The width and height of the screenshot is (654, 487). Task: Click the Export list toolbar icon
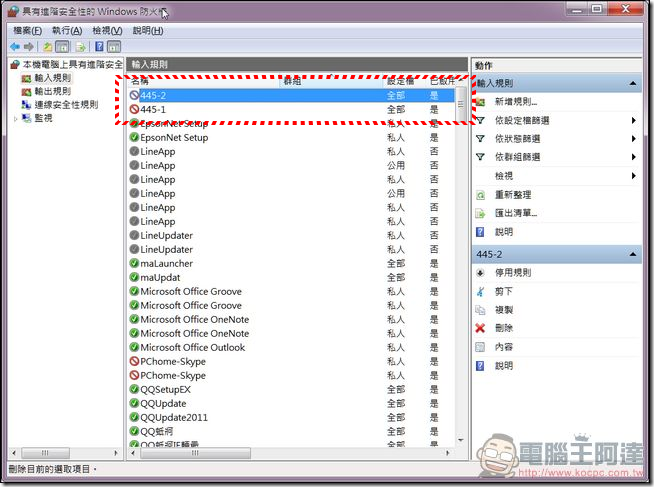80,47
